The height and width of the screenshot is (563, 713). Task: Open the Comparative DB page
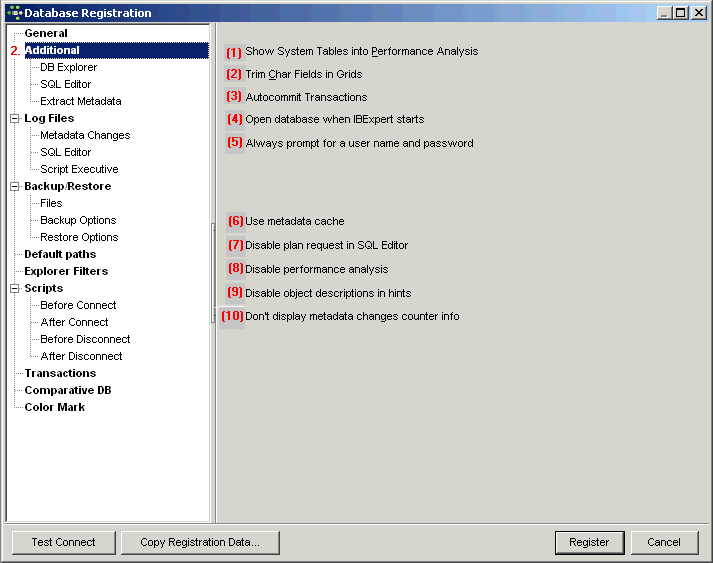point(68,390)
